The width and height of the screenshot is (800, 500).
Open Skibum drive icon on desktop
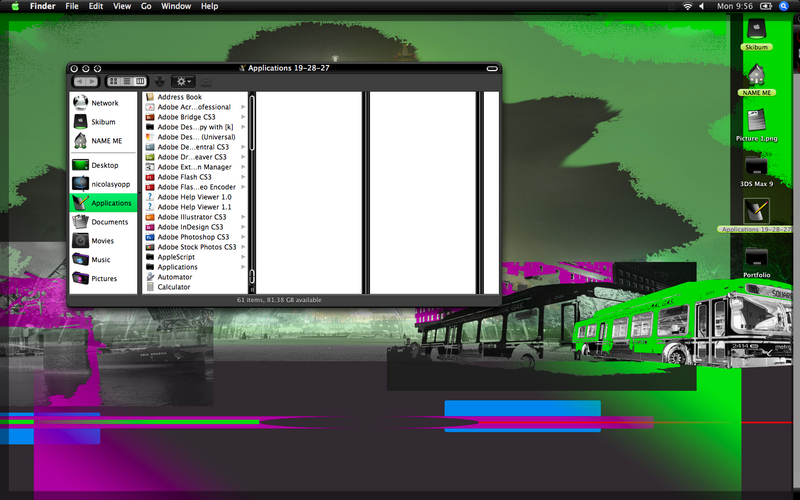[x=756, y=34]
